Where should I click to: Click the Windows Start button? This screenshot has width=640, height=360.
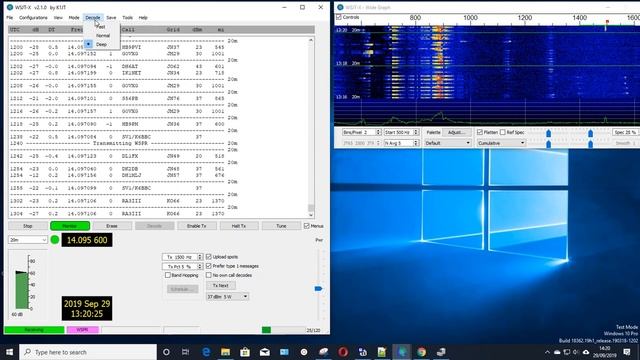pos(9,352)
